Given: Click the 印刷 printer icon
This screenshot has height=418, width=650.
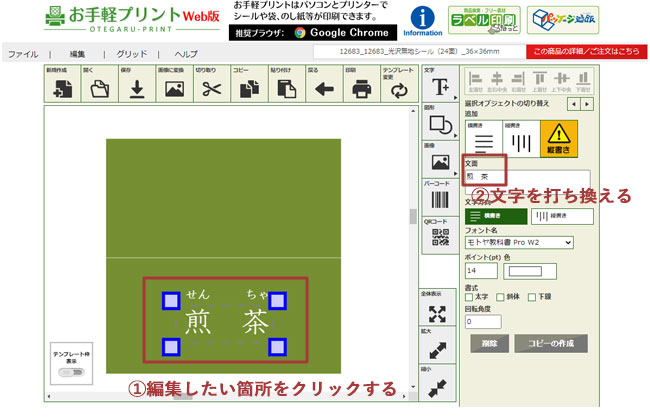Looking at the screenshot, I should (x=362, y=88).
